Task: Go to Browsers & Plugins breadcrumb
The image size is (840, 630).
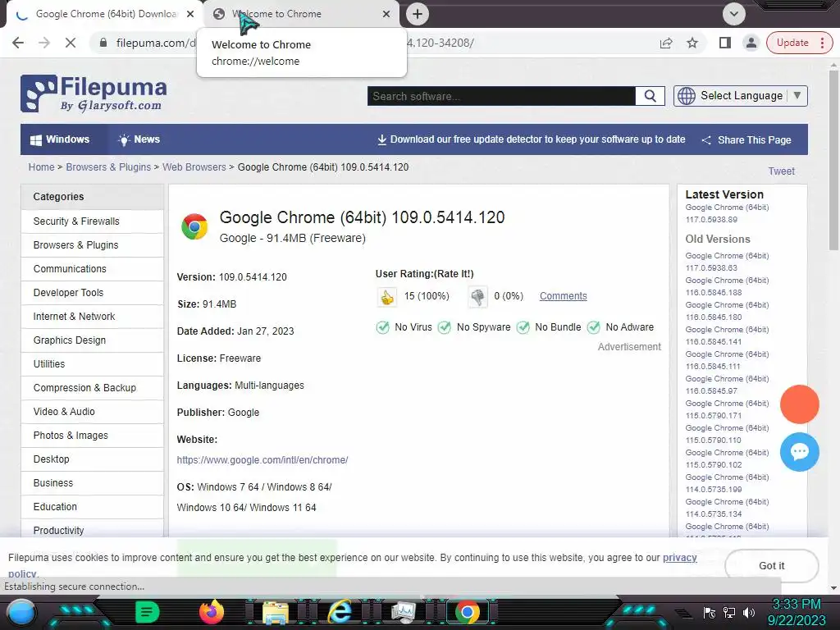Action: (108, 167)
